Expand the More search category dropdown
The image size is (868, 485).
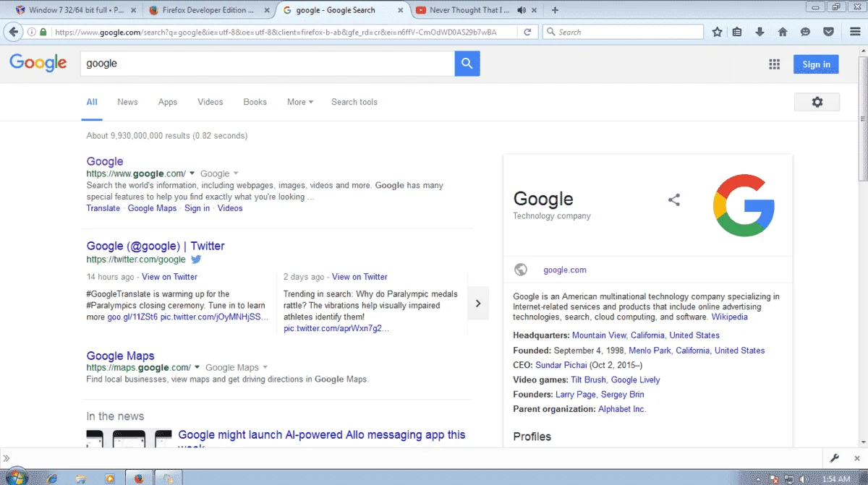[300, 102]
